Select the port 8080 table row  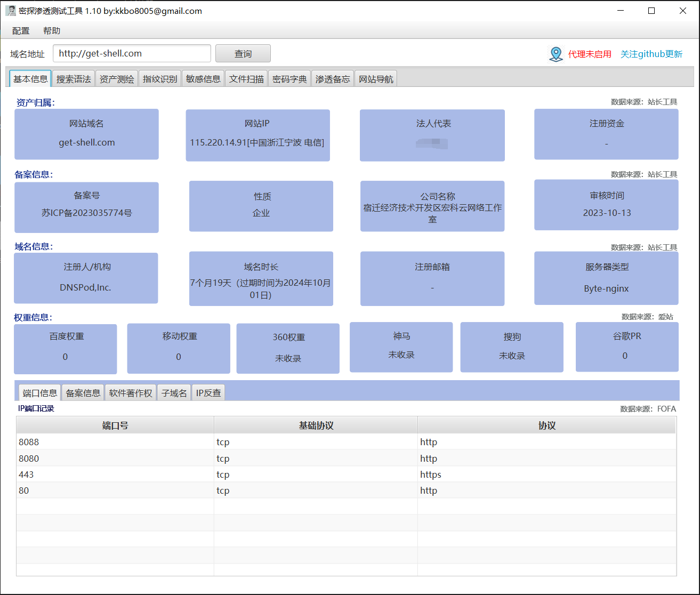point(347,459)
